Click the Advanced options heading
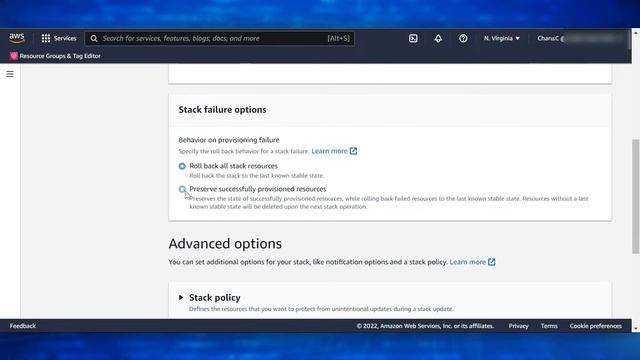The width and height of the screenshot is (640, 360). point(225,244)
